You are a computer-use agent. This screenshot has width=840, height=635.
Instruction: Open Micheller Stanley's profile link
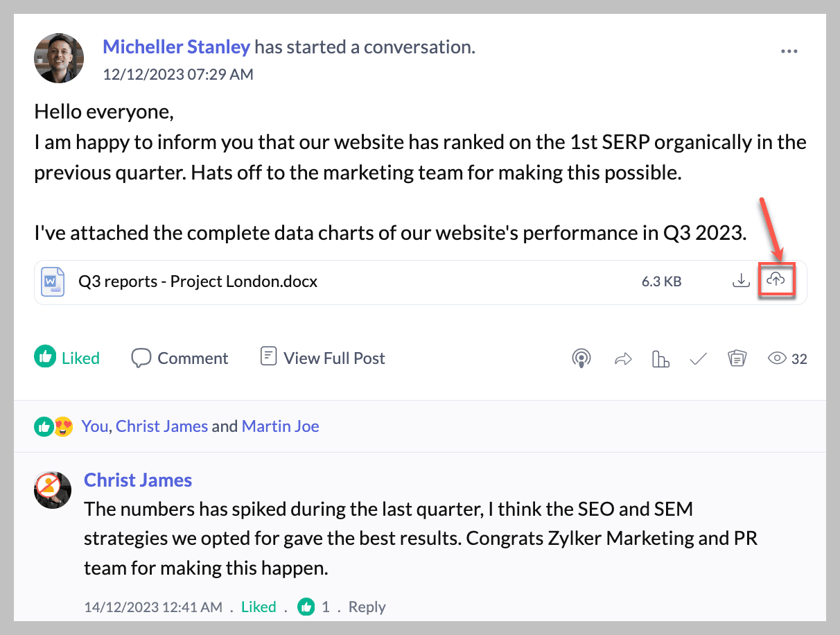click(x=176, y=47)
